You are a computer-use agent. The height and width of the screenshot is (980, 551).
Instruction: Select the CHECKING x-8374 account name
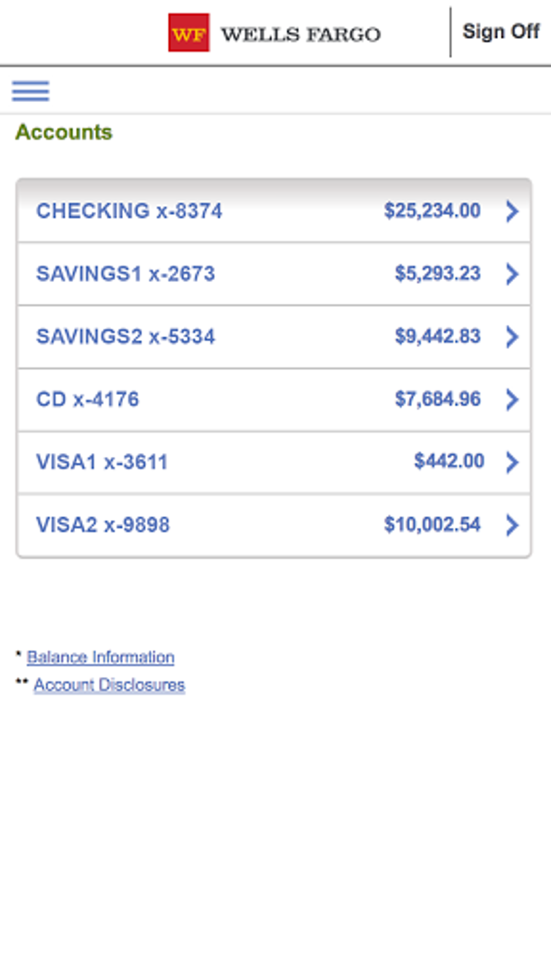(x=129, y=211)
